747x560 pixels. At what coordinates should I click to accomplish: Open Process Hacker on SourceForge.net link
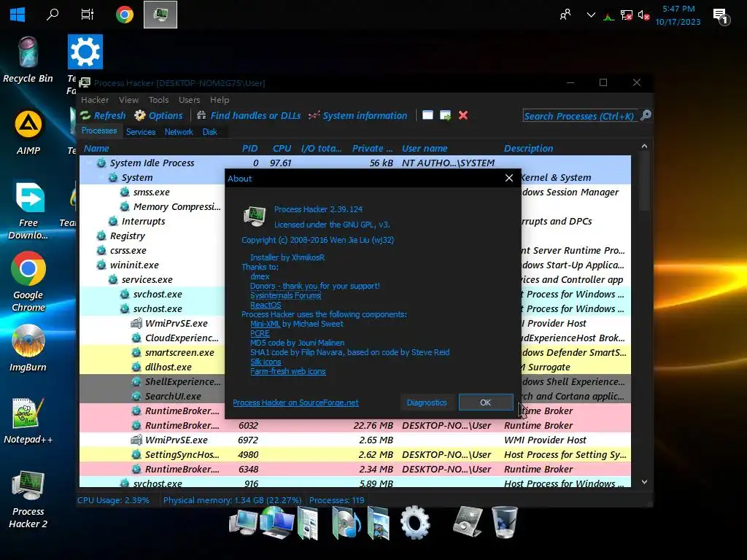pos(296,402)
